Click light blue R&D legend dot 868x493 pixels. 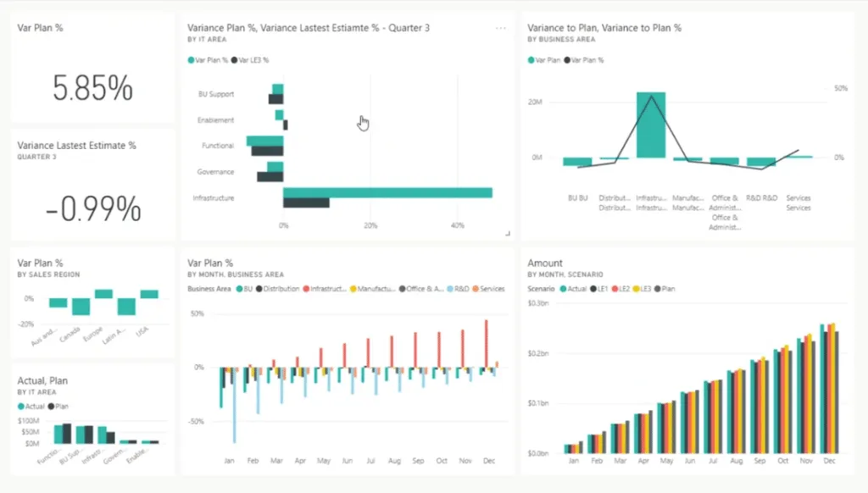pyautogui.click(x=450, y=289)
